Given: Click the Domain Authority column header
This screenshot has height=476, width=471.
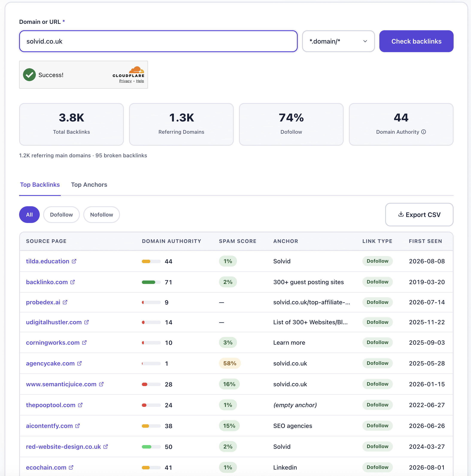Looking at the screenshot, I should (172, 241).
